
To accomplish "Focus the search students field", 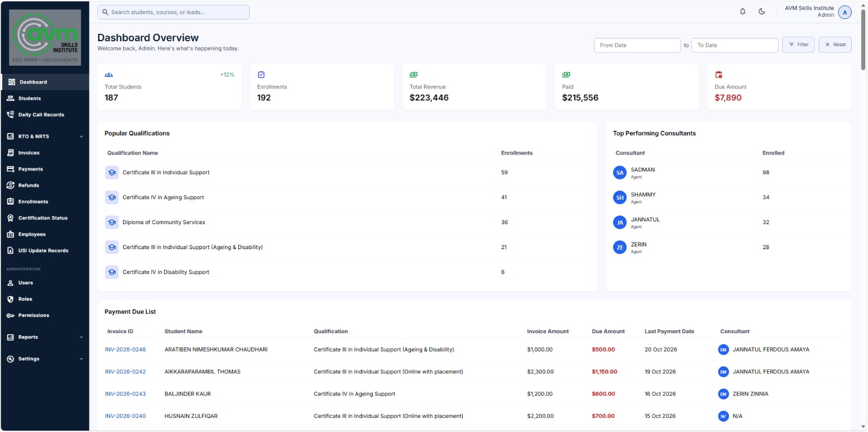I will 173,12.
